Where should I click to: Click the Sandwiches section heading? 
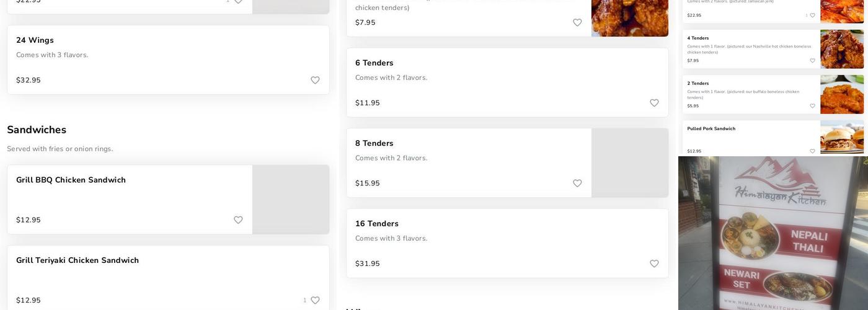click(37, 130)
